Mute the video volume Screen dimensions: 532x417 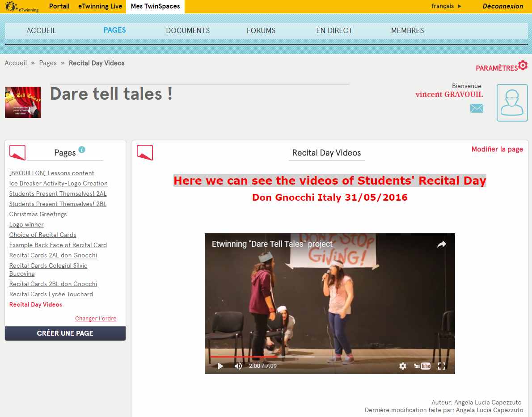[x=238, y=366]
